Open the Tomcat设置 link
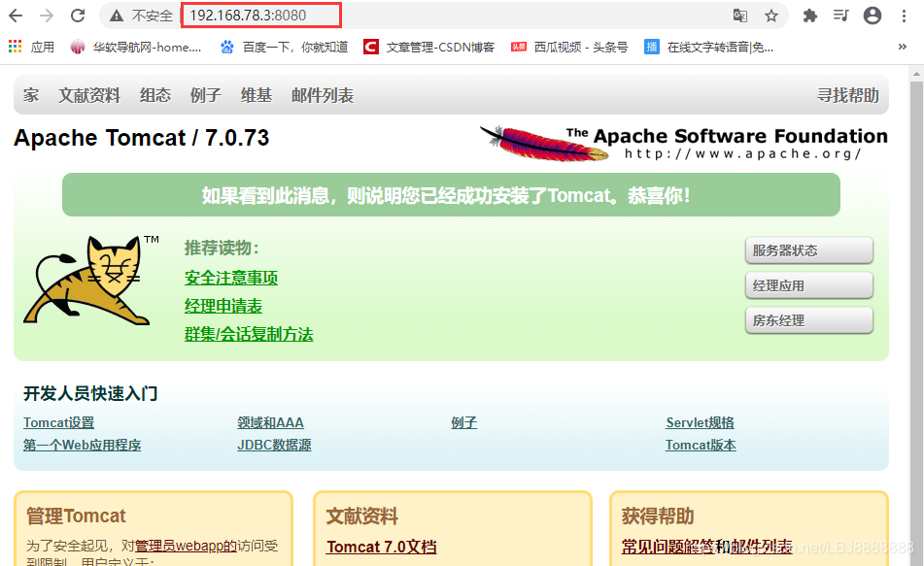This screenshot has height=566, width=924. pos(59,423)
